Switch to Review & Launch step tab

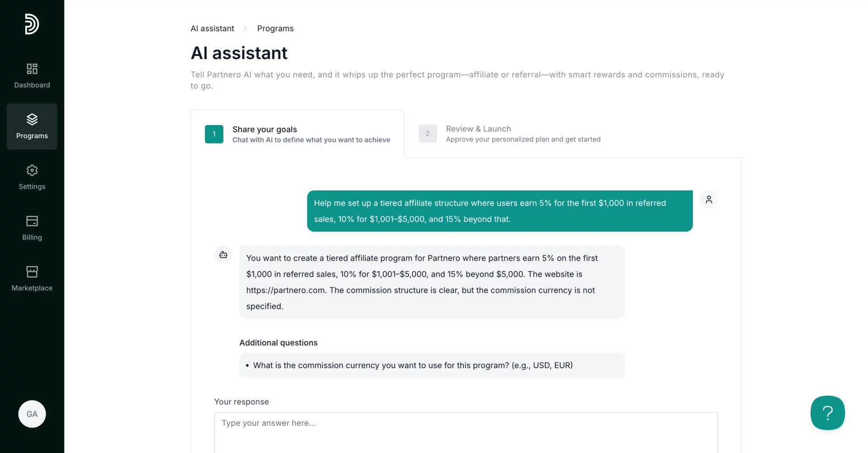[509, 134]
